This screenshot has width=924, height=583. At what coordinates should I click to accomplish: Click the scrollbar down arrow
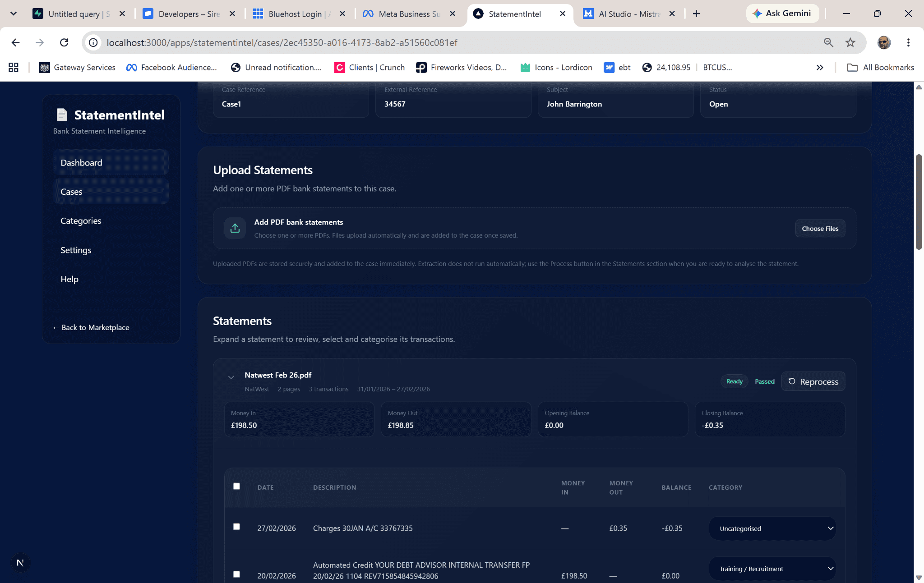tap(919, 578)
